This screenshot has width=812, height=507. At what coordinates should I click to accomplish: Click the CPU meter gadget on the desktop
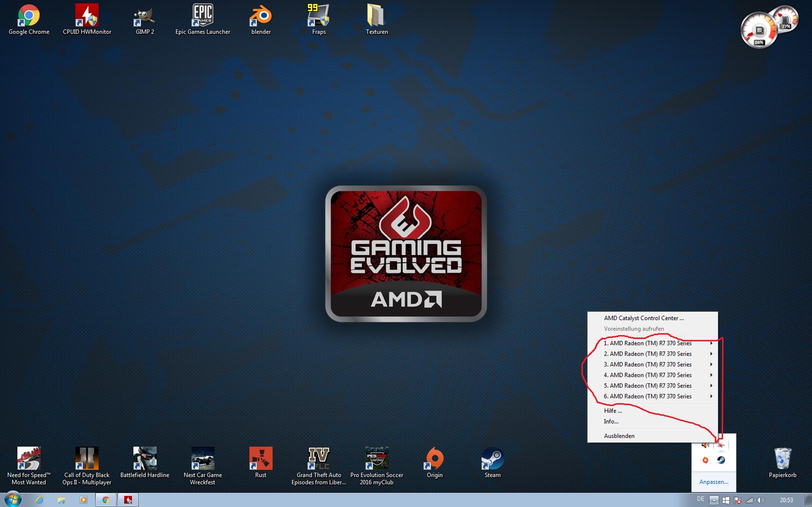click(759, 30)
